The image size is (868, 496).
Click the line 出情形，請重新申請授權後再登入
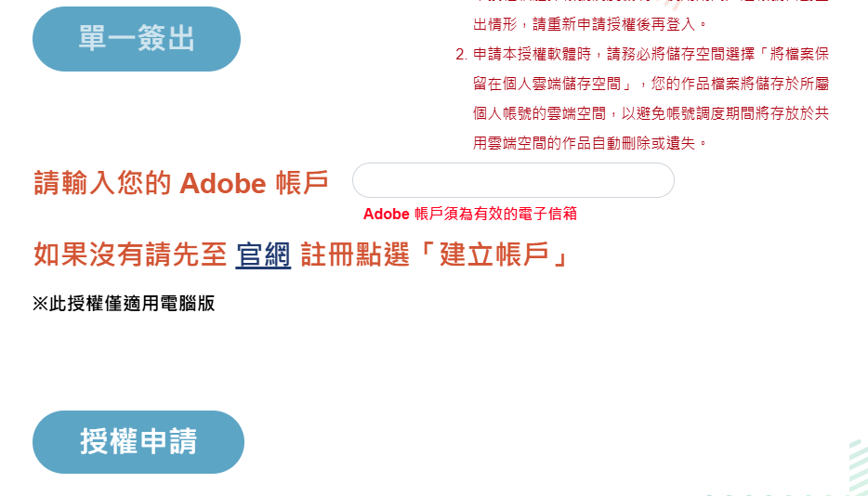(x=590, y=23)
